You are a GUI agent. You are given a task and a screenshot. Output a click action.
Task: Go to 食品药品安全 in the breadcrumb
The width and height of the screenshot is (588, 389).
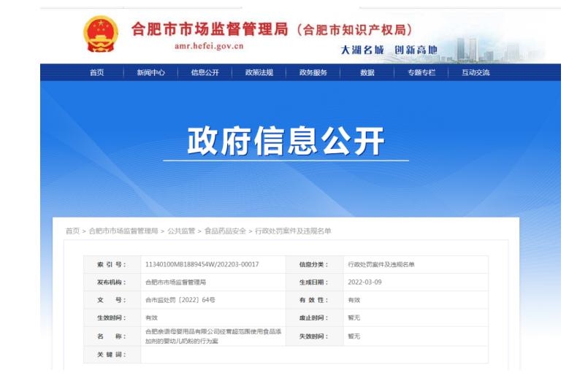pos(225,231)
